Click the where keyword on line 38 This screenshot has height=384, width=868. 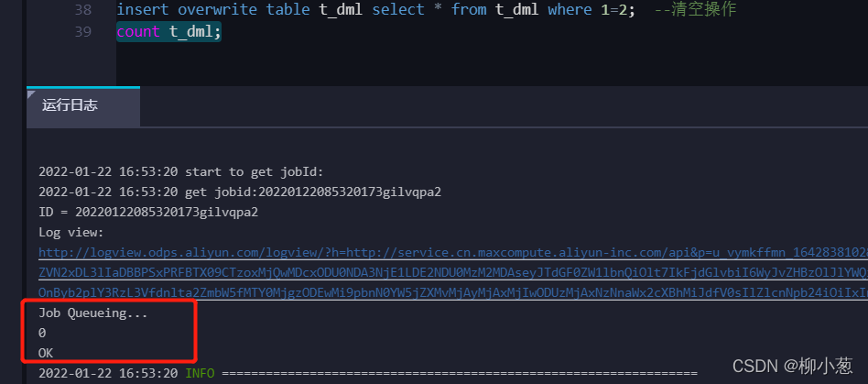click(570, 10)
